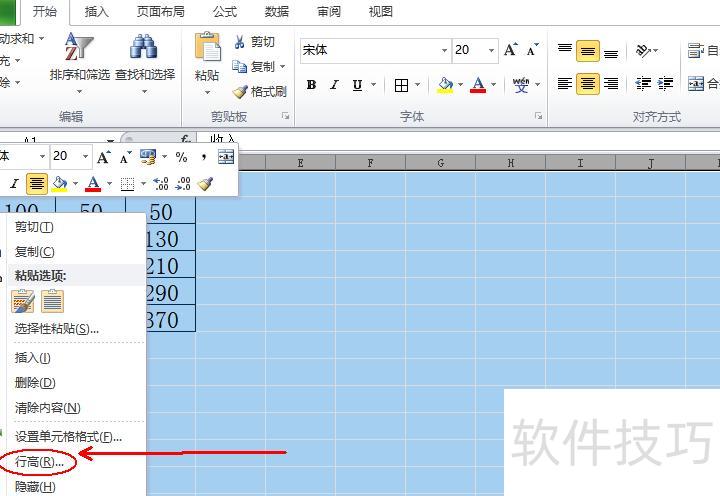The width and height of the screenshot is (720, 496).
Task: Activate Format Painter in ribbon
Action: pyautogui.click(x=260, y=91)
